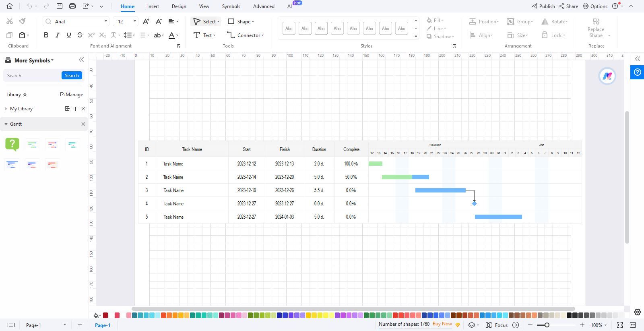The height and width of the screenshot is (331, 644).
Task: Switch to the Insert tab
Action: [x=153, y=6]
